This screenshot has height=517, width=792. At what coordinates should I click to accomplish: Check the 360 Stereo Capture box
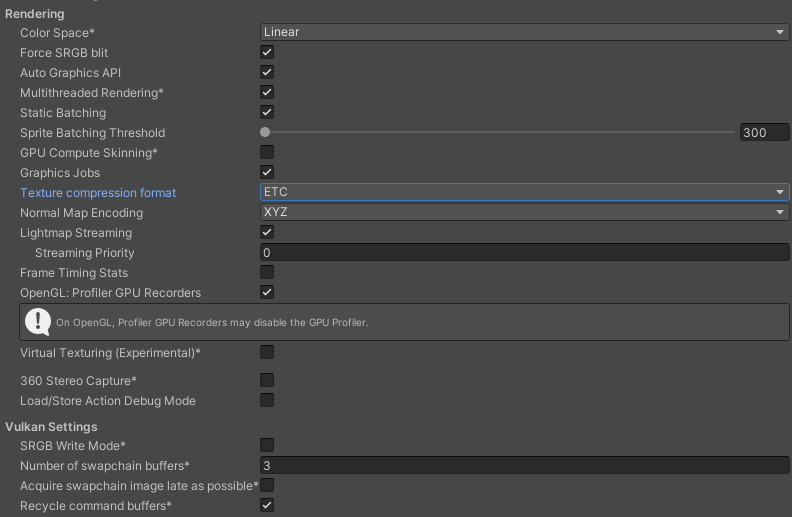(x=267, y=380)
